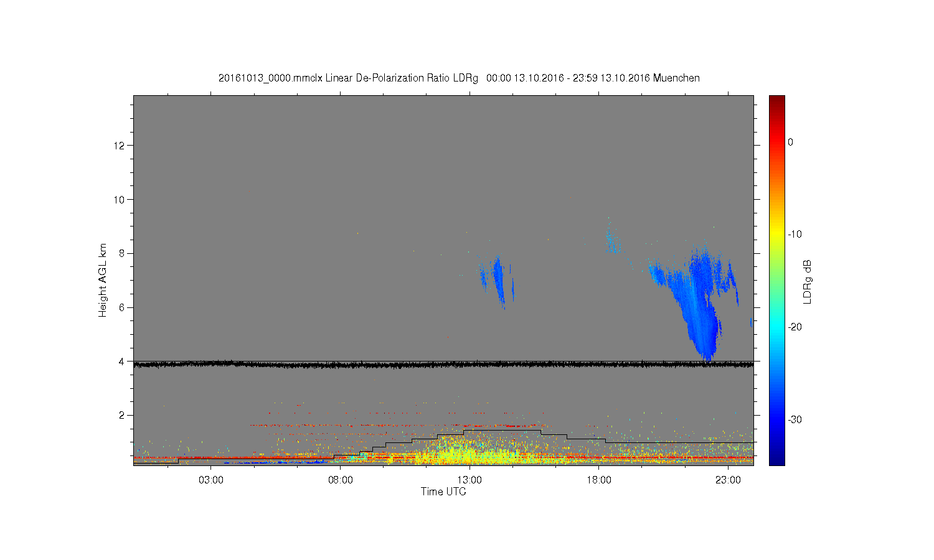Click the 'Height AGL km' y-axis label

coord(103,280)
